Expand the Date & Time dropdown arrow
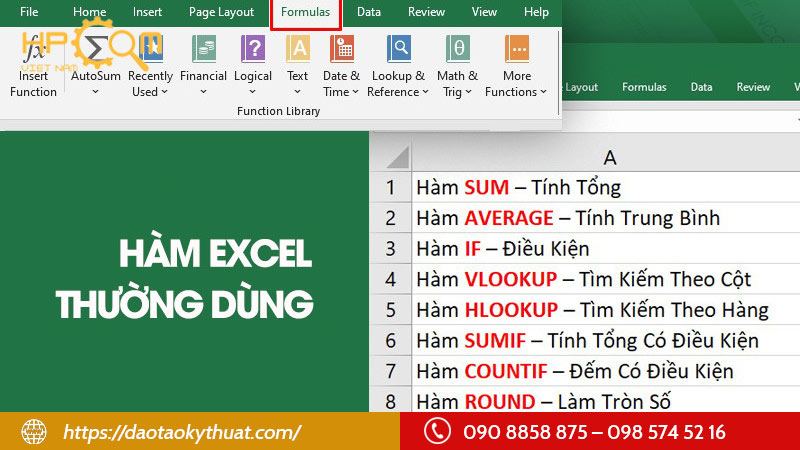 tap(355, 92)
